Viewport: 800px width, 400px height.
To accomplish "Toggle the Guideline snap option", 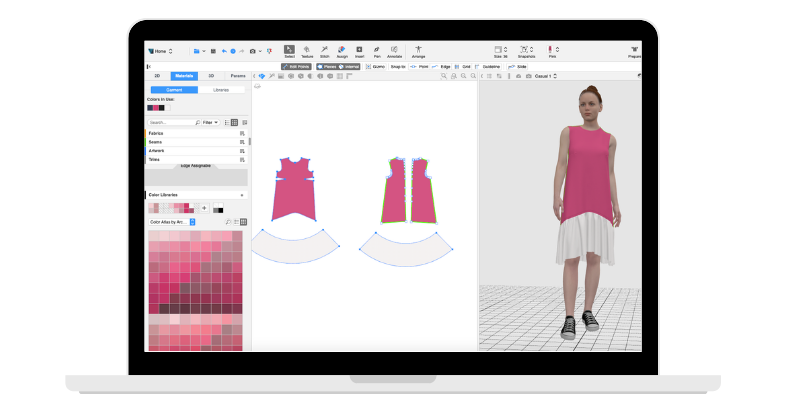I will coord(488,66).
